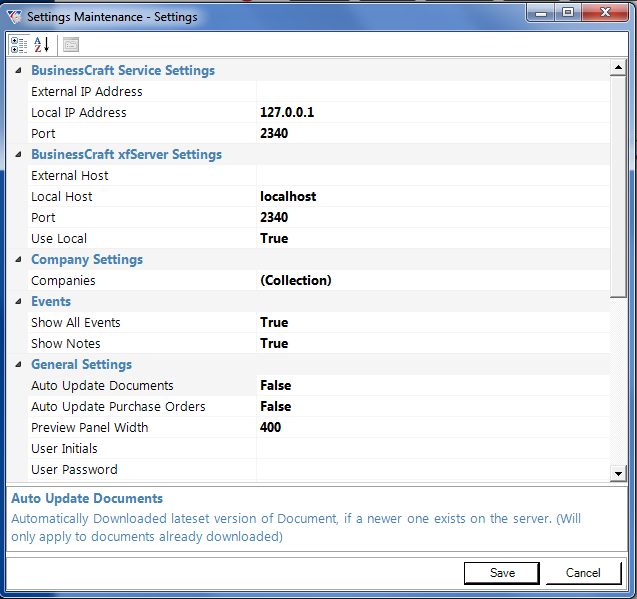The width and height of the screenshot is (637, 599).
Task: Select Auto Update Documents value False
Action: [433, 386]
